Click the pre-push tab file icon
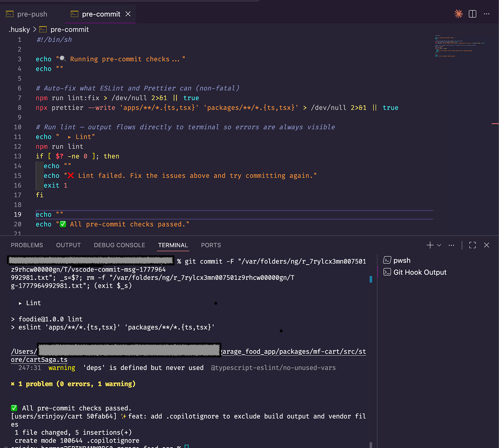 pyautogui.click(x=10, y=14)
